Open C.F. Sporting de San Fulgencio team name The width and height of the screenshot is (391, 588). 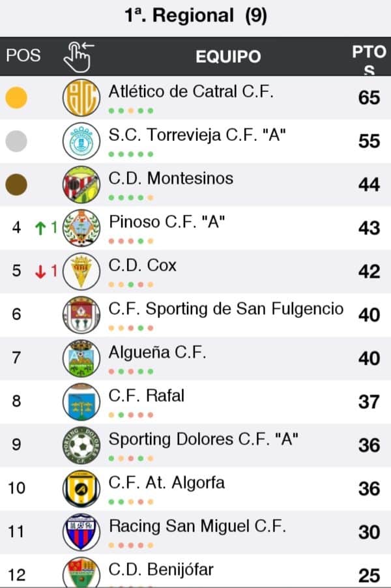click(x=225, y=308)
